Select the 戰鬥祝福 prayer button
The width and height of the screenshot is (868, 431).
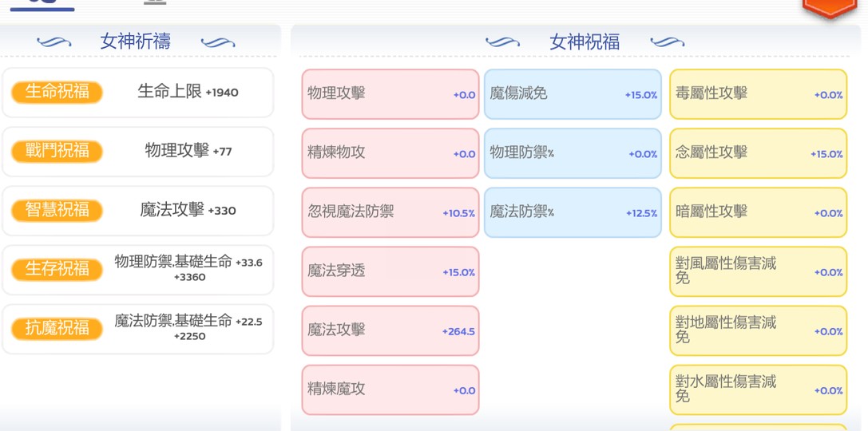tap(57, 152)
